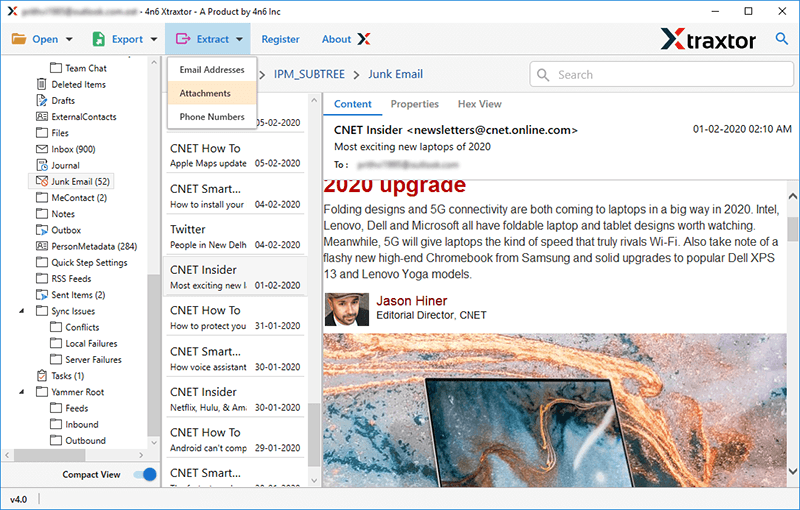This screenshot has width=800, height=510.
Task: Click the Outbox folder icon
Action: click(42, 230)
